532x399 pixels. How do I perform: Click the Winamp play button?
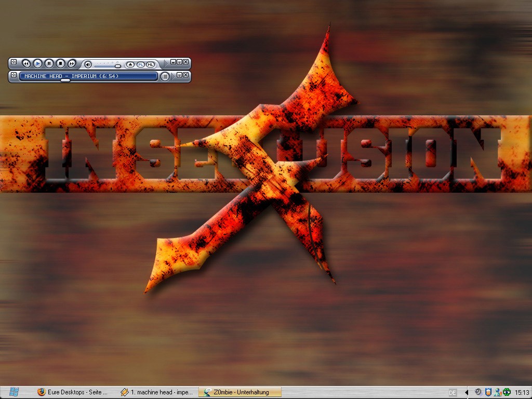[37, 63]
